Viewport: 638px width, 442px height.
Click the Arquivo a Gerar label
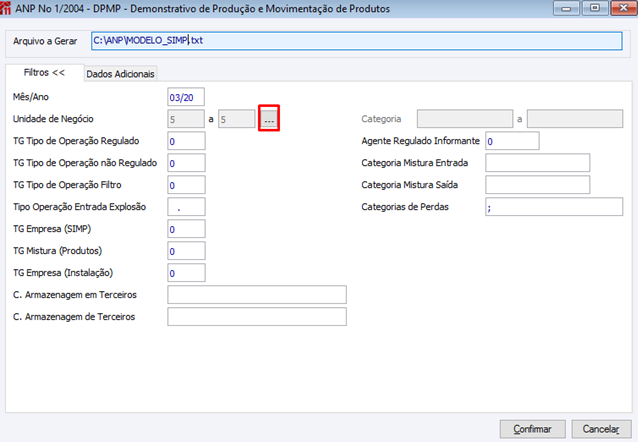[45, 41]
